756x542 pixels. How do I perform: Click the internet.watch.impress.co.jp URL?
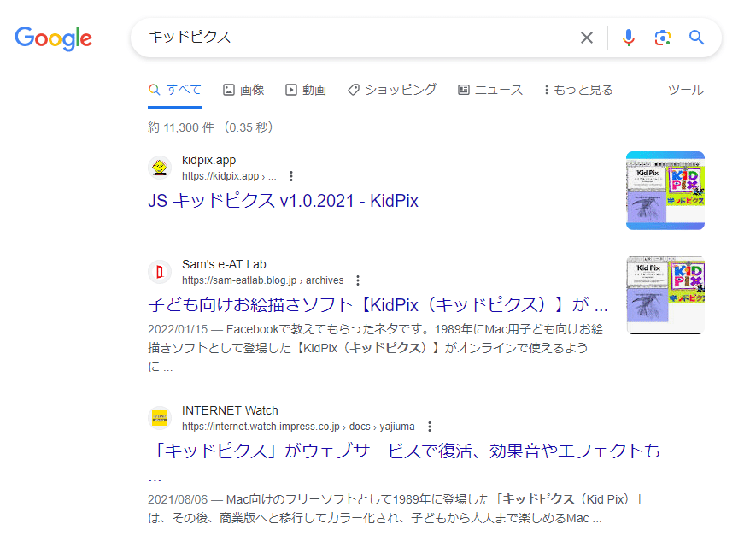(298, 427)
